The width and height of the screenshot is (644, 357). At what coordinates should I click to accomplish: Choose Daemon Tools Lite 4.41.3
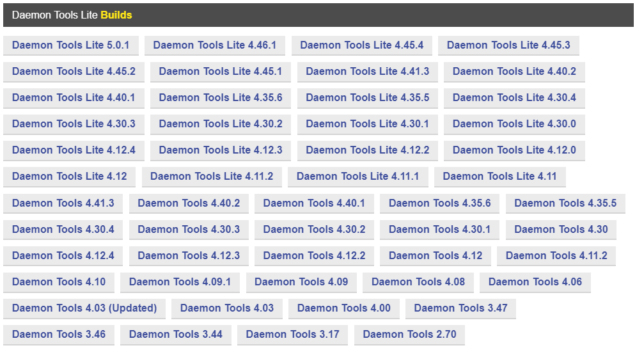(x=367, y=72)
